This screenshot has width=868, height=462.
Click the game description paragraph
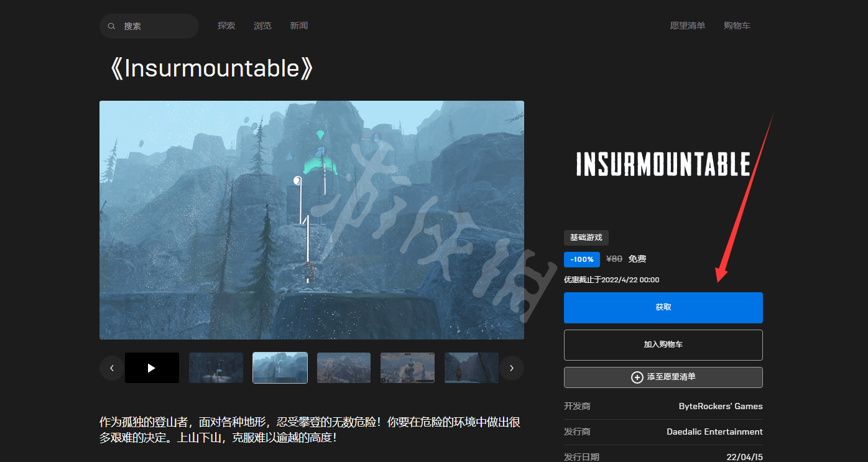310,430
